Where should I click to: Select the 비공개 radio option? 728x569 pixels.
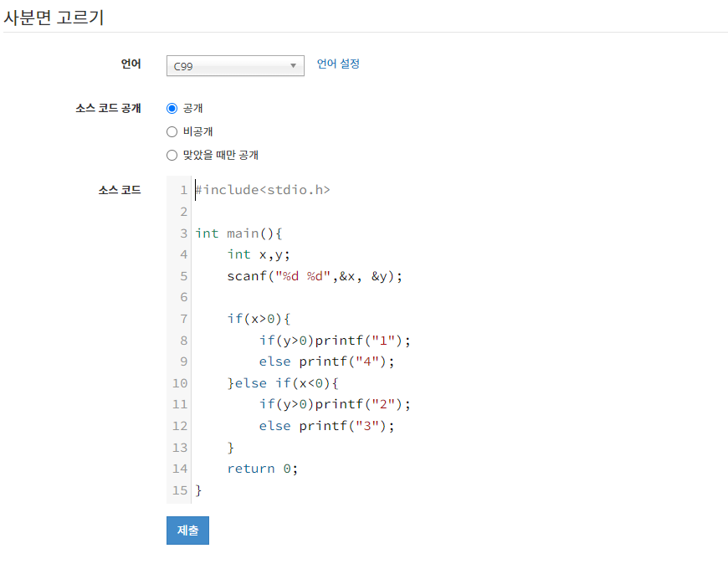click(x=172, y=132)
